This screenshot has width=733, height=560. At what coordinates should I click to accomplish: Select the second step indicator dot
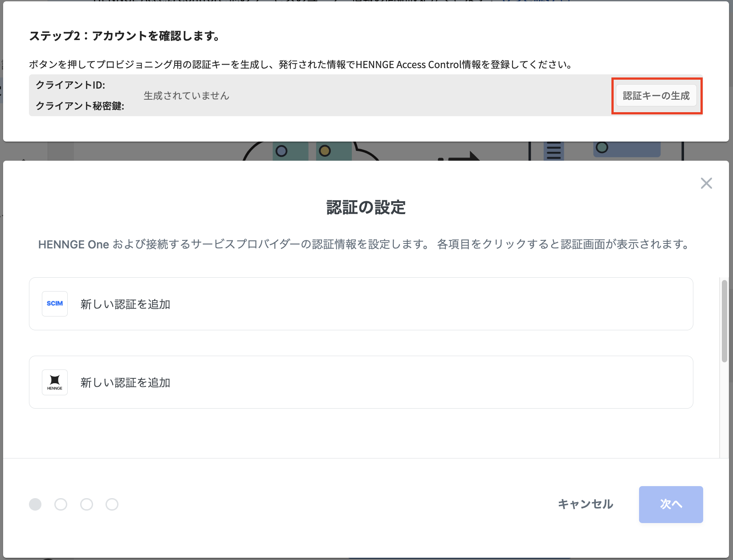point(61,504)
